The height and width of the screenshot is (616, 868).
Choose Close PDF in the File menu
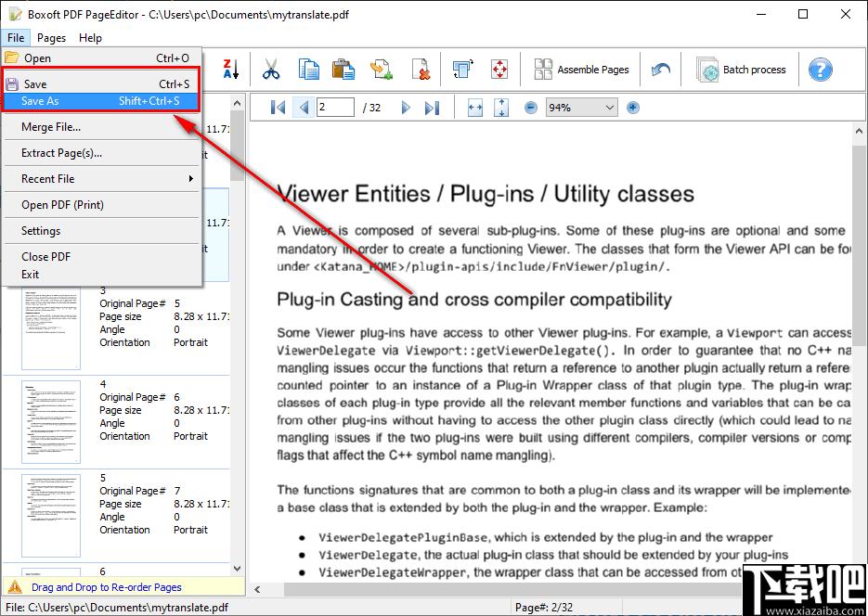click(x=101, y=257)
